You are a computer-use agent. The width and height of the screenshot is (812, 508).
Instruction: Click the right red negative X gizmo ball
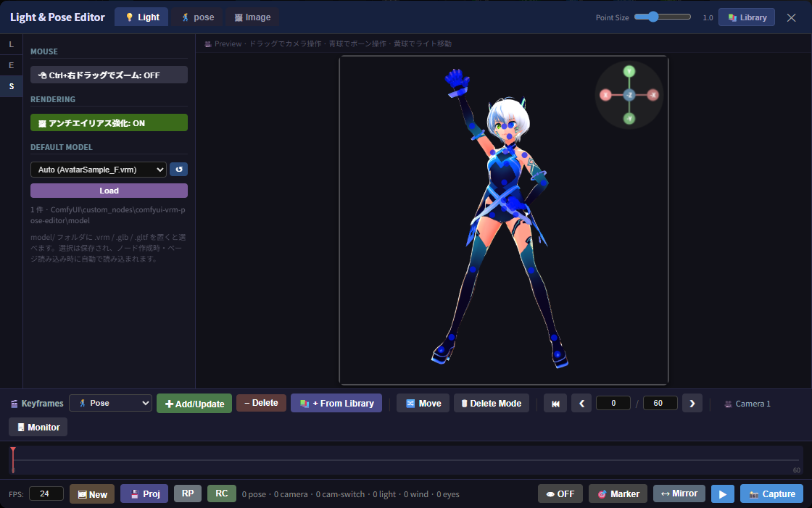[x=653, y=95]
